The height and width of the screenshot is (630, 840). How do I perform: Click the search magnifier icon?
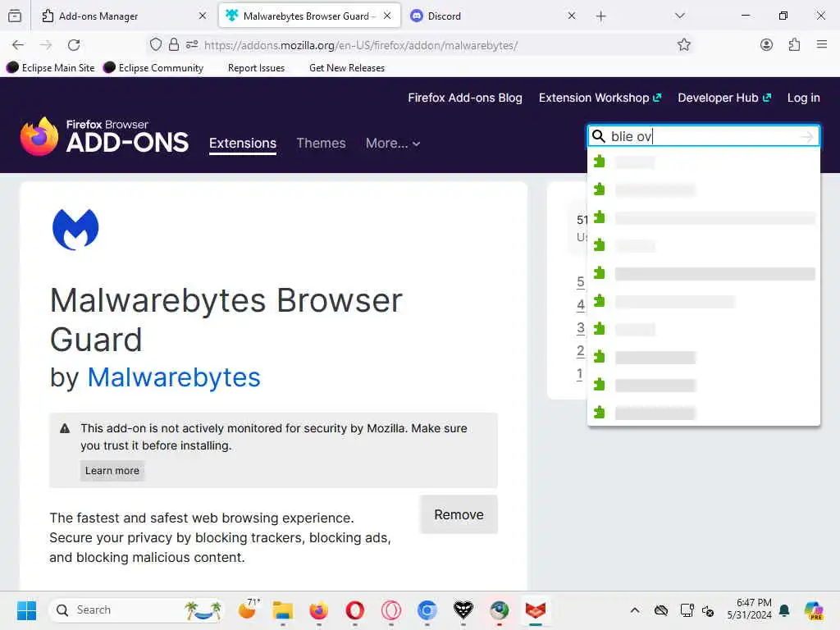598,137
